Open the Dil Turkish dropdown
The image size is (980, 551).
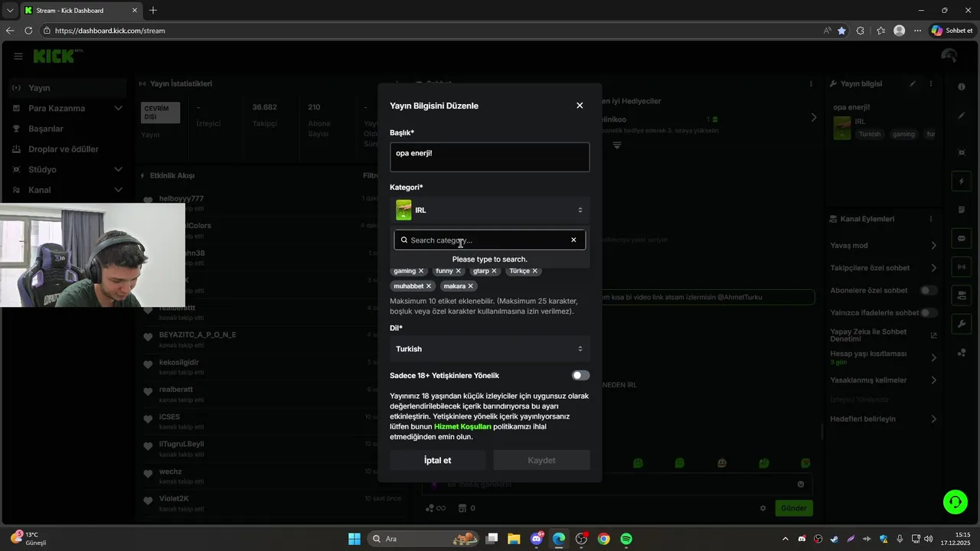pyautogui.click(x=490, y=349)
